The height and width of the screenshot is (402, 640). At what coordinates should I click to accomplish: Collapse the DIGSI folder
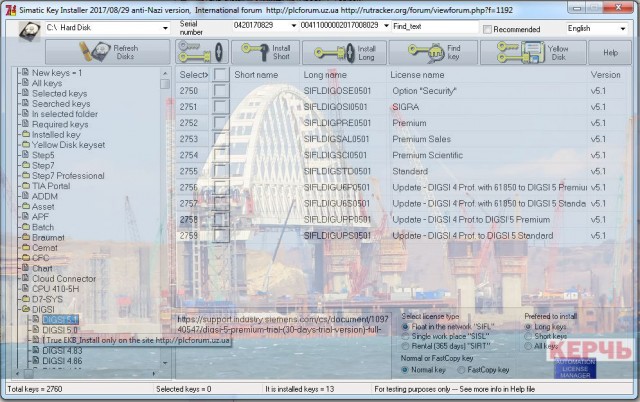point(43,309)
